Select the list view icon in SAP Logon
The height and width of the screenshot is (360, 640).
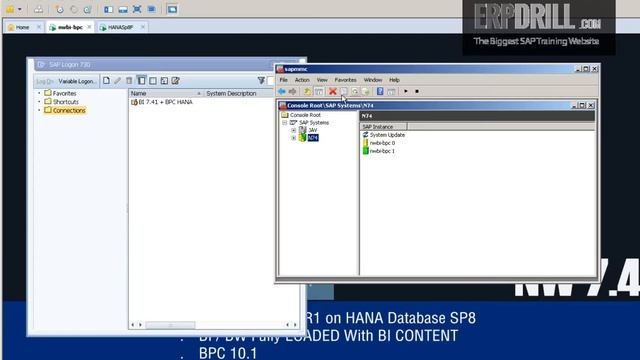click(x=153, y=81)
